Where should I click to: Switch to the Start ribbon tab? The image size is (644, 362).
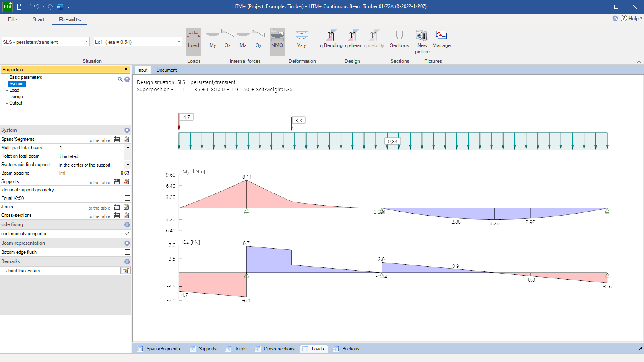click(39, 19)
